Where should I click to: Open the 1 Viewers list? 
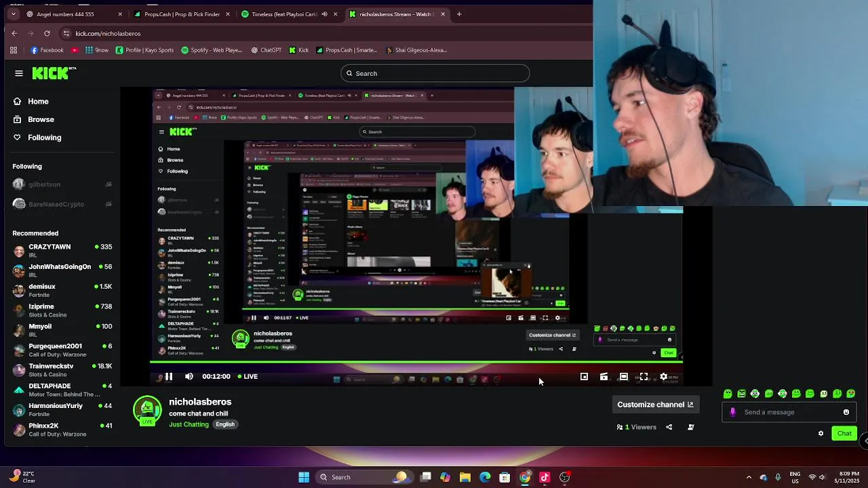[x=637, y=427]
